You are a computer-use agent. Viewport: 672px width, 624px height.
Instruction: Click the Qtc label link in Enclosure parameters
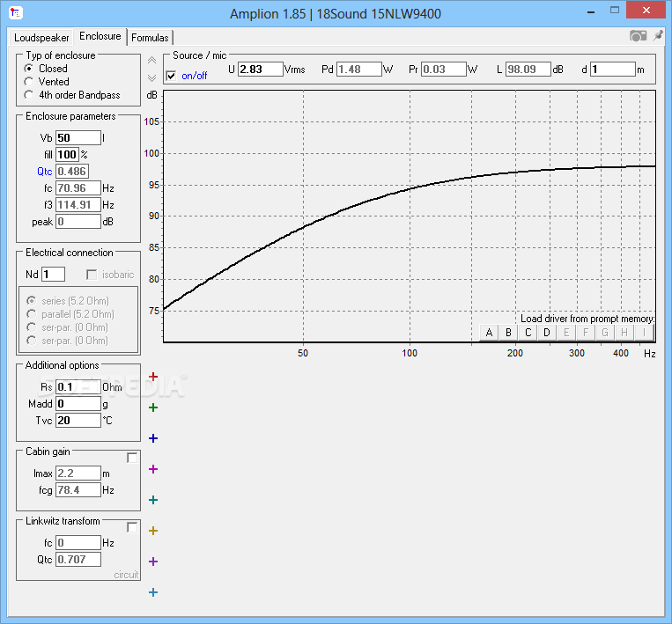click(x=45, y=172)
